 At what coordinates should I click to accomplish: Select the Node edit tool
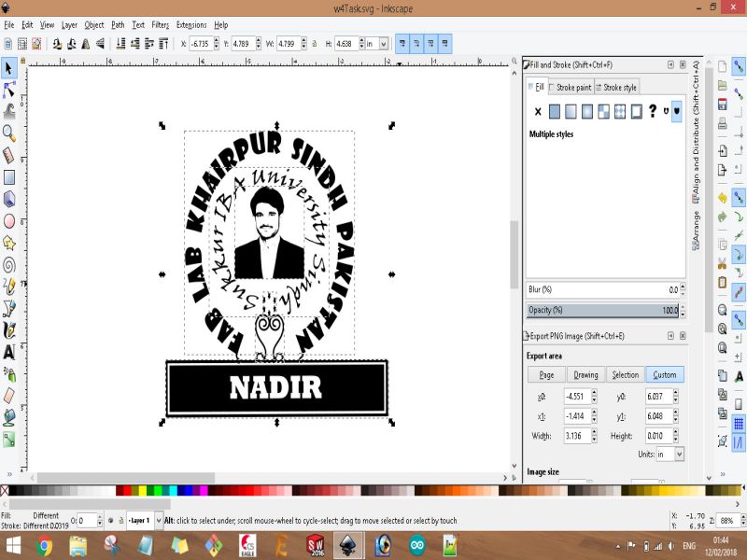9,90
